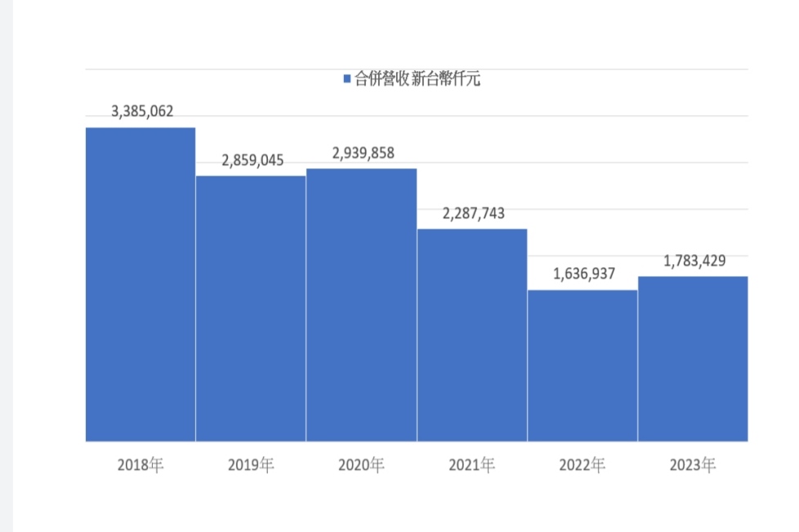This screenshot has height=532, width=799.
Task: Select the 2023年 bar
Action: pos(693,359)
